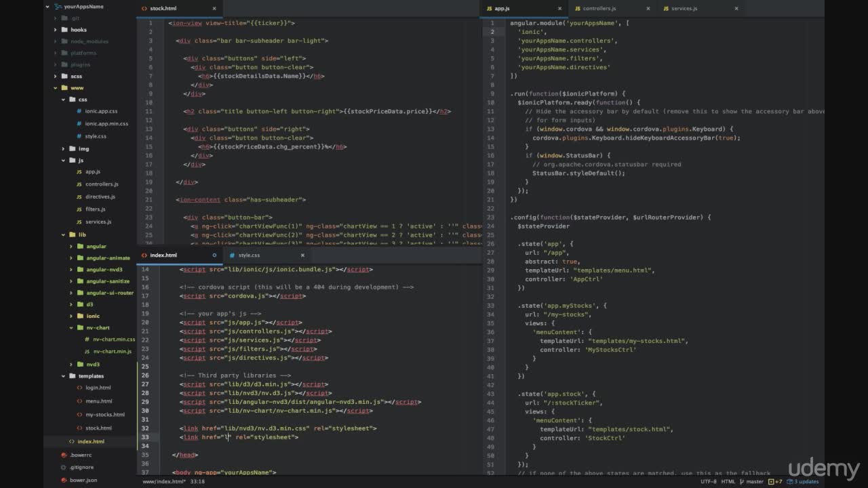
Task: Open filters.js in the tree view
Action: pos(96,209)
